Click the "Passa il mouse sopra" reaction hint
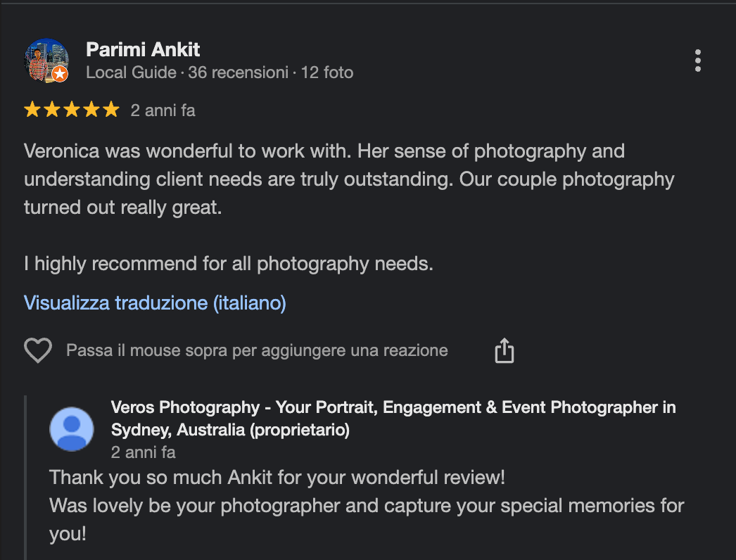 point(257,350)
